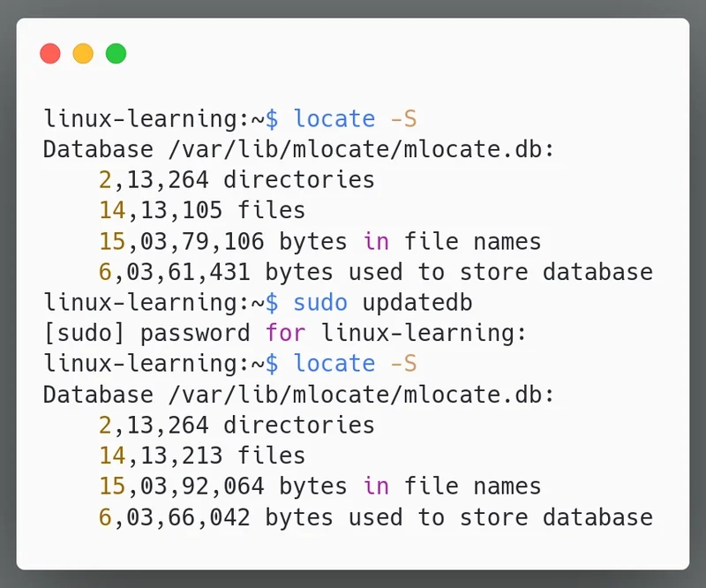Image resolution: width=706 pixels, height=588 pixels.
Task: Select '6,03,66,042 bytes used to store database'
Action: [x=376, y=516]
